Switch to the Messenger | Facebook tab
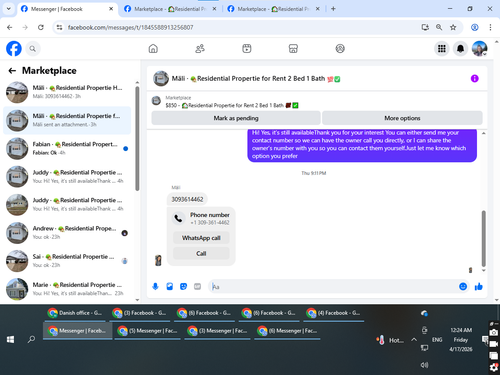 click(x=67, y=9)
